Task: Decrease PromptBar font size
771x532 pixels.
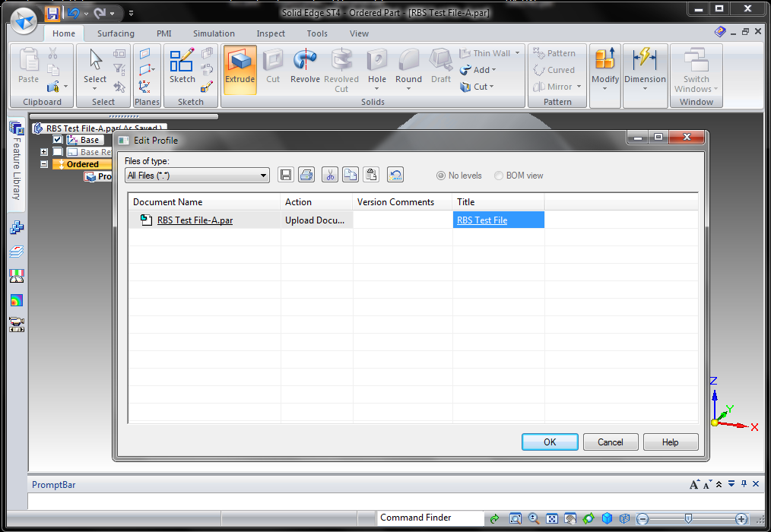Action: click(x=707, y=485)
